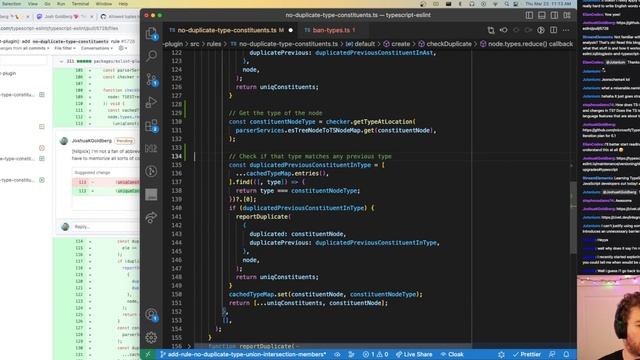Open the Manage gear menu
Screen dimensions: 640x360
[x=151, y=338]
